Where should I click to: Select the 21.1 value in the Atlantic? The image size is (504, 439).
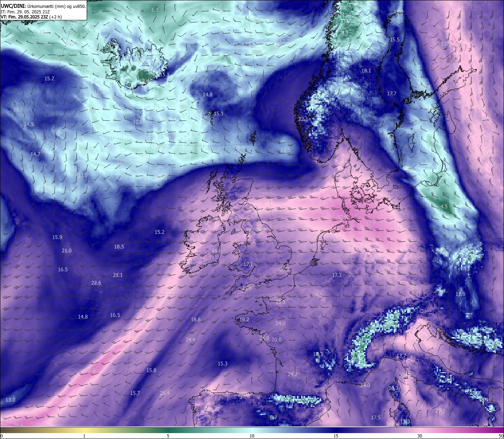tap(118, 275)
